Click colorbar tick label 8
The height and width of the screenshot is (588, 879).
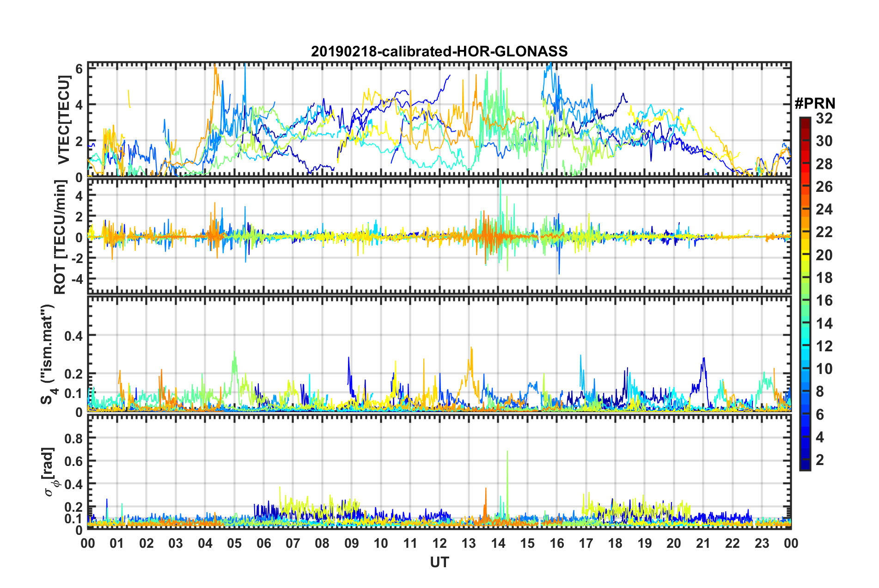point(820,392)
